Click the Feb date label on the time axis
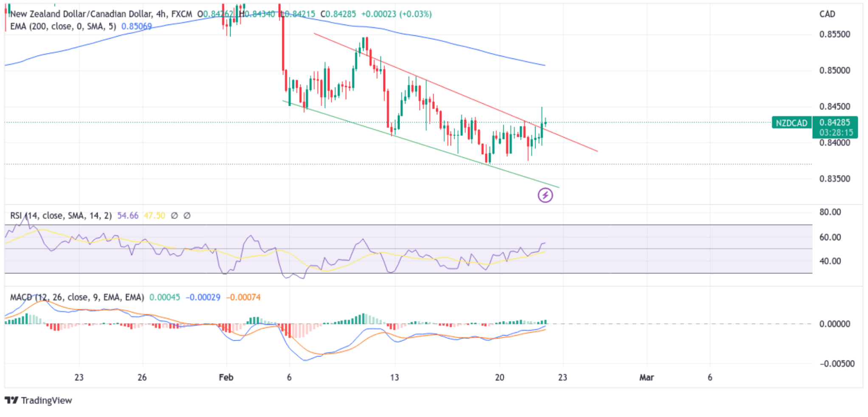868x417 pixels. [226, 377]
